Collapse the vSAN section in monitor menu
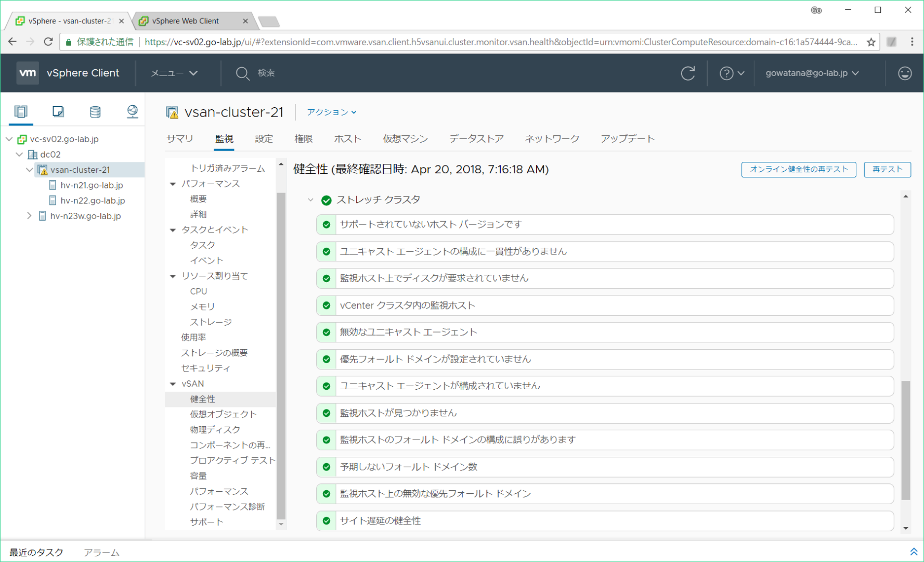Screen dimensions: 924x562 point(173,384)
